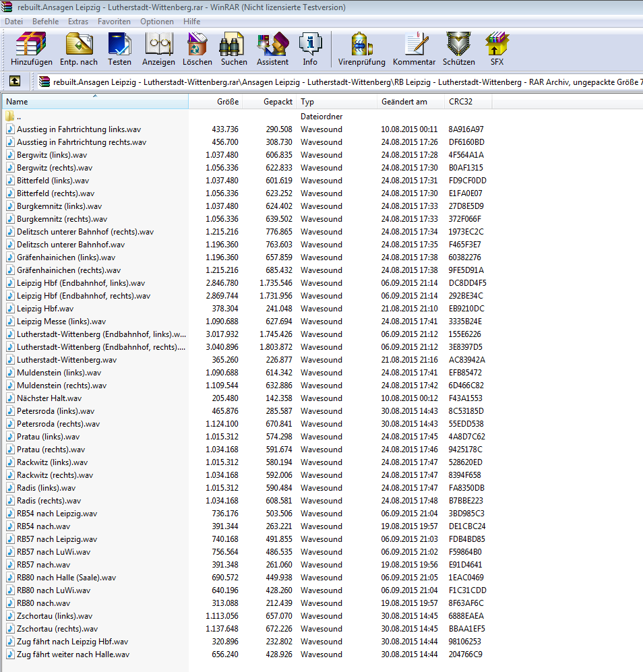
Task: Click CRC32 value 8A916A97
Action: [466, 129]
